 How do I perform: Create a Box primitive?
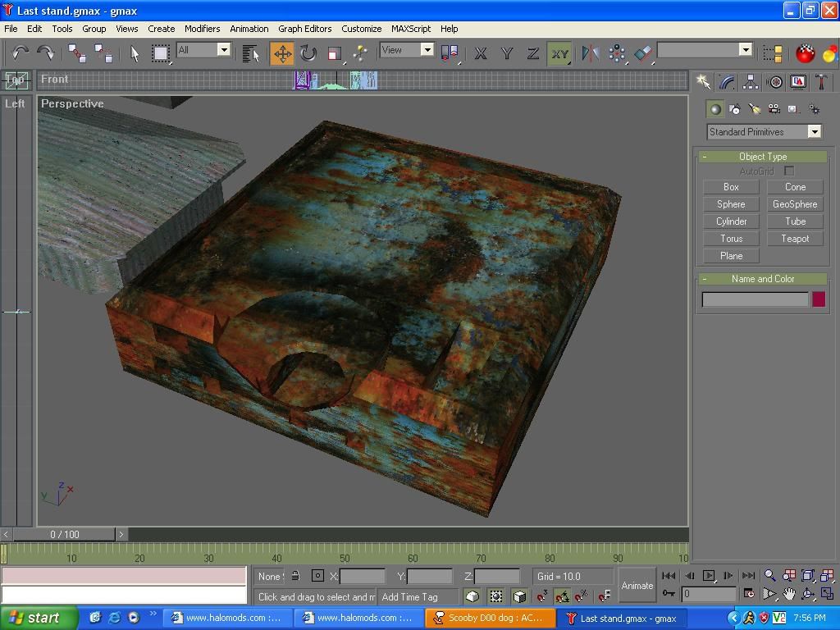point(731,187)
